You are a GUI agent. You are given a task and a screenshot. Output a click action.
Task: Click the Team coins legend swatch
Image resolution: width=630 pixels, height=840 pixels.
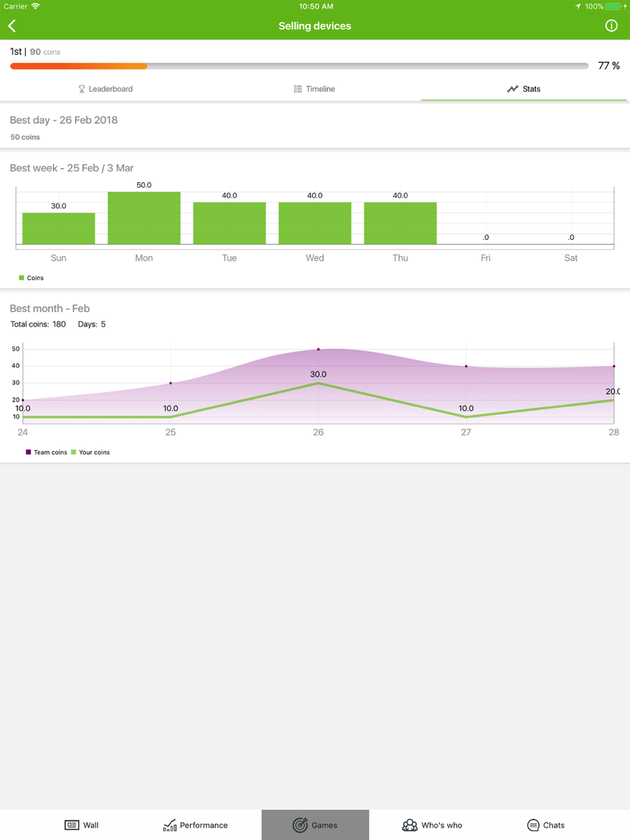[28, 452]
